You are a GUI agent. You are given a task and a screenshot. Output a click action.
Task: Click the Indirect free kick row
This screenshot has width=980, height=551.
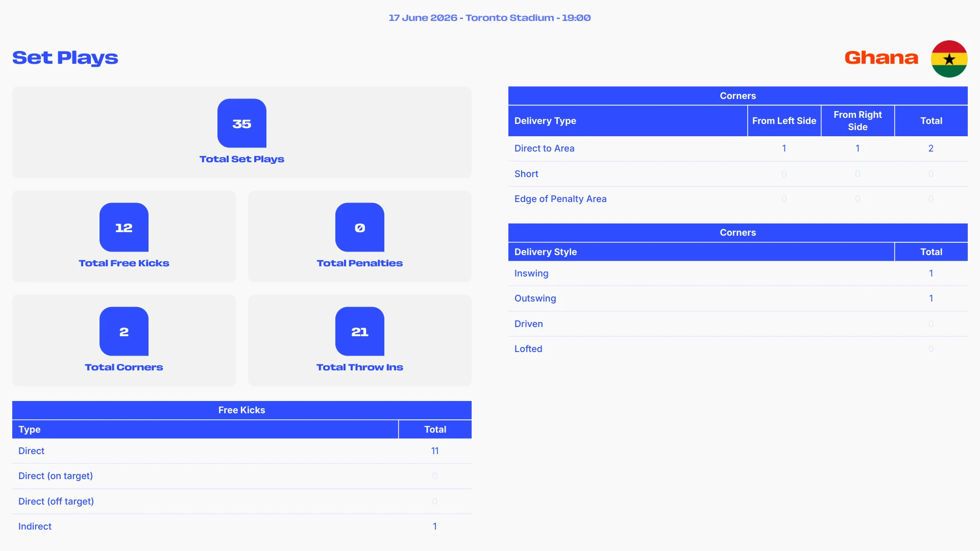coord(242,527)
